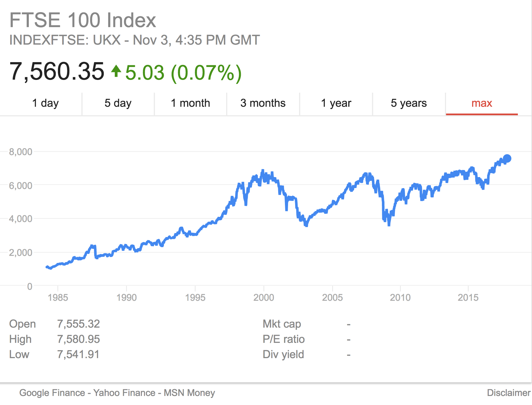Open the Google Finance link
The image size is (532, 405).
click(x=52, y=393)
